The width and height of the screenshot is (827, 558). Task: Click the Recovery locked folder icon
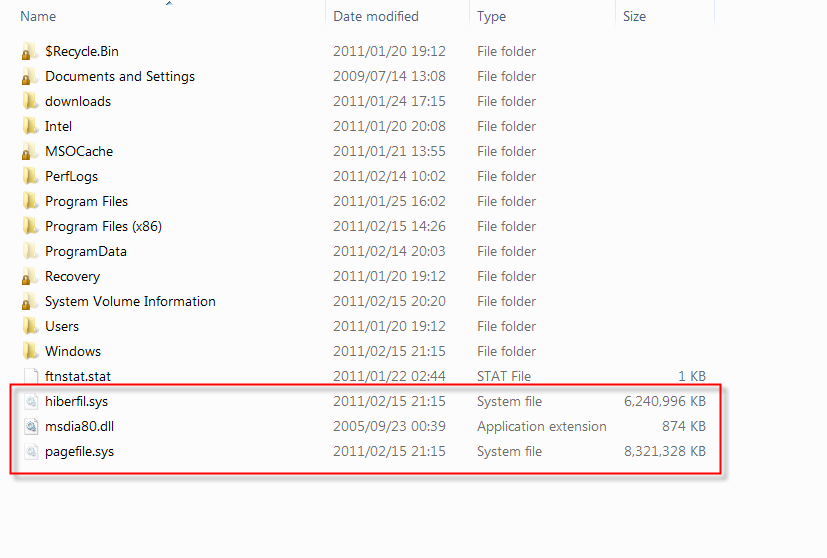30,276
